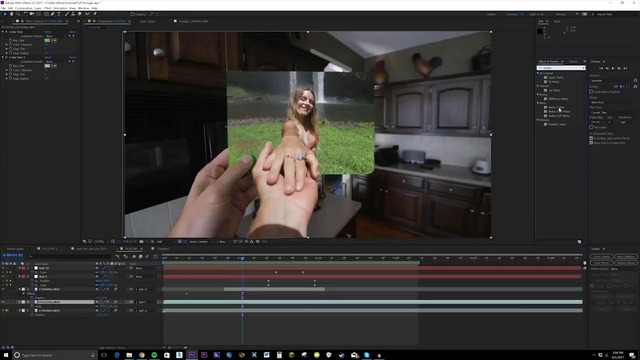640x360 pixels.
Task: Click the current time indicator on ruler
Action: 242,258
